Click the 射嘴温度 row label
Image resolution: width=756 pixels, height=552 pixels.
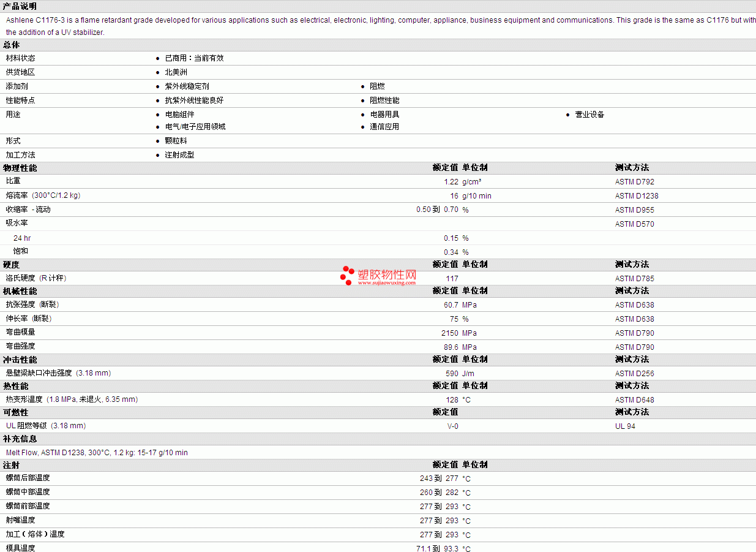(x=21, y=520)
